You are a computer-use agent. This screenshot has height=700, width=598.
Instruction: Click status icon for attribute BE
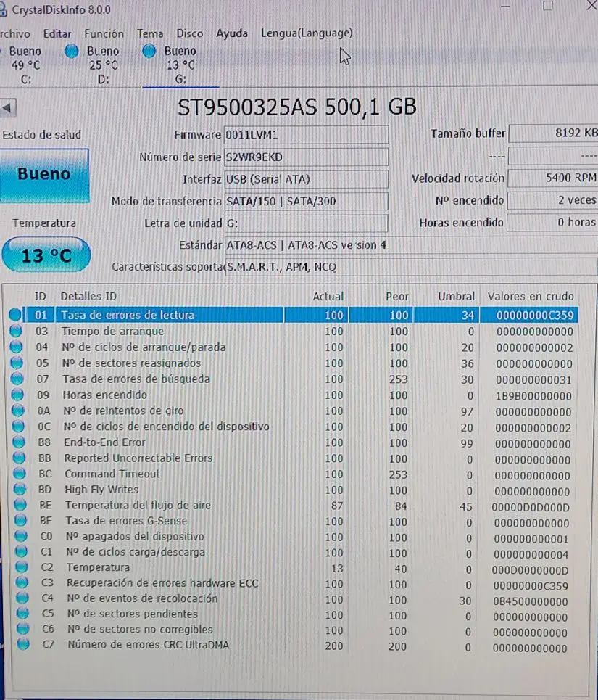click(x=20, y=505)
